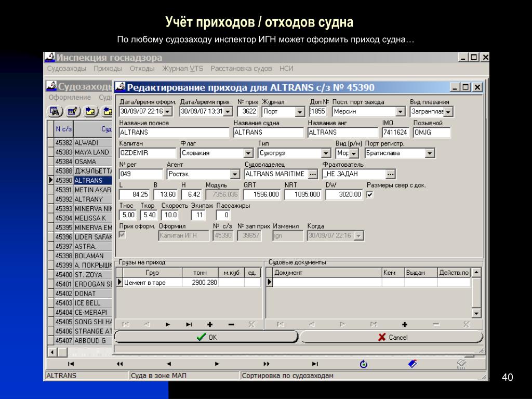Toggle 'Размеры свер с док.' checkbox
This screenshot has width=532, height=399.
tap(370, 195)
